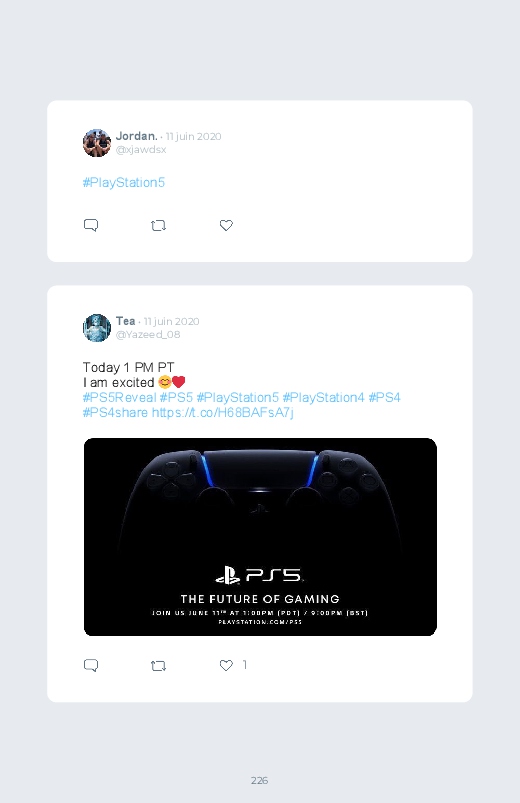Open Tea's profile avatar
The image size is (520, 803).
click(97, 328)
